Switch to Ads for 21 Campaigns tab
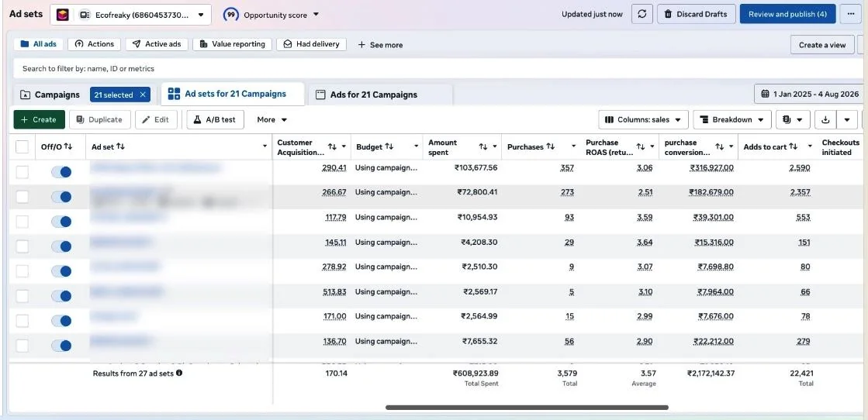This screenshot has height=420, width=868. pyautogui.click(x=380, y=95)
